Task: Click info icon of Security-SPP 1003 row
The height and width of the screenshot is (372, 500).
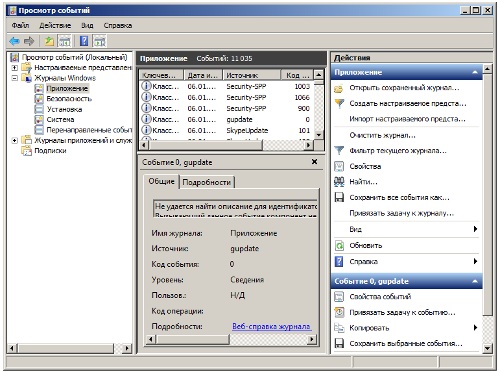Action: coord(146,86)
